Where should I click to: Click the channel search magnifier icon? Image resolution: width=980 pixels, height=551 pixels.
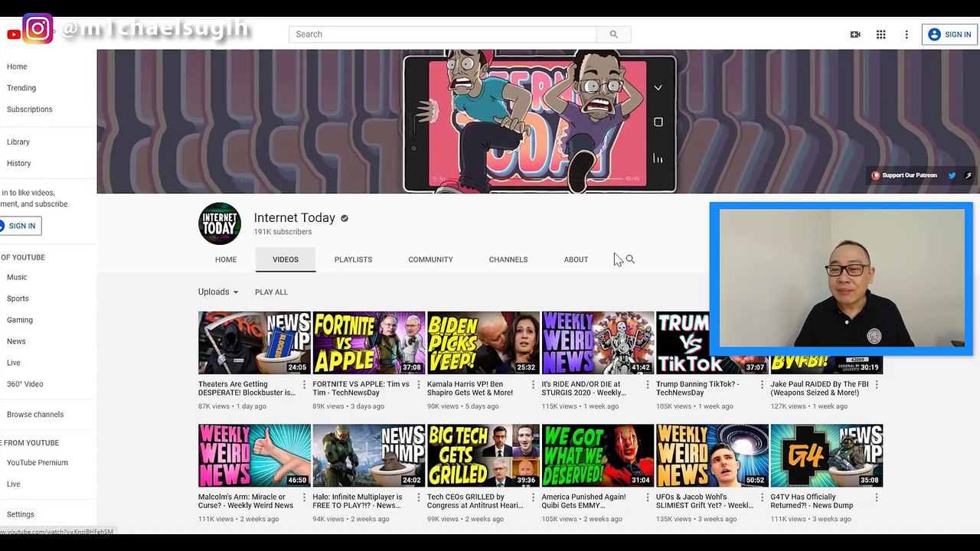630,259
